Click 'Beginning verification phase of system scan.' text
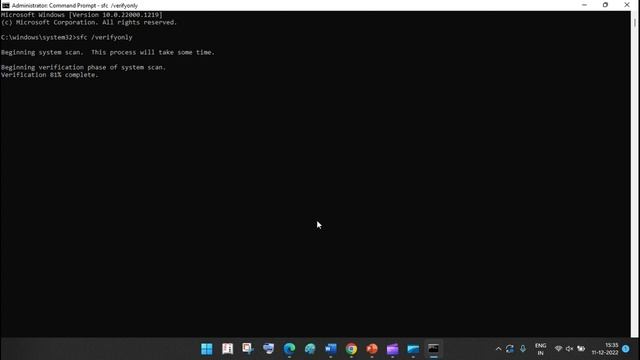The width and height of the screenshot is (640, 360). [83, 67]
